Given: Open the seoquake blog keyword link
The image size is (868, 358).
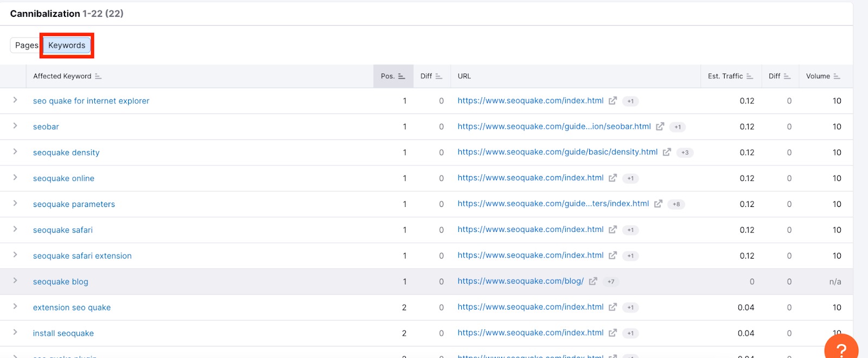Looking at the screenshot, I should click(x=61, y=282).
